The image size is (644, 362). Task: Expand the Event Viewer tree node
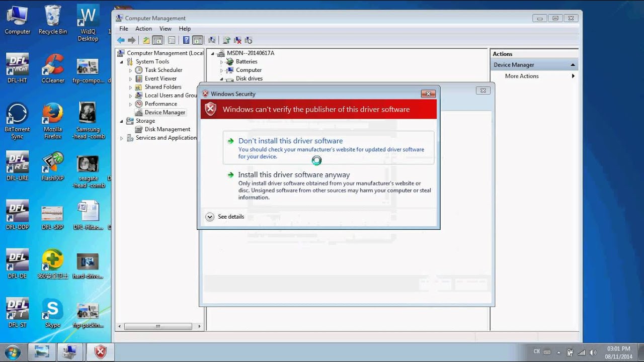tap(130, 79)
